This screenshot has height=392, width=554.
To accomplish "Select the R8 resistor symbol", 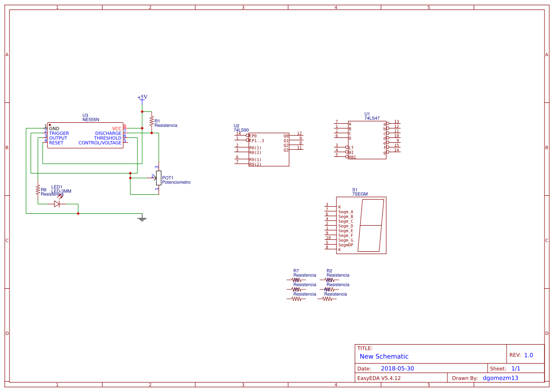I will click(x=38, y=190).
